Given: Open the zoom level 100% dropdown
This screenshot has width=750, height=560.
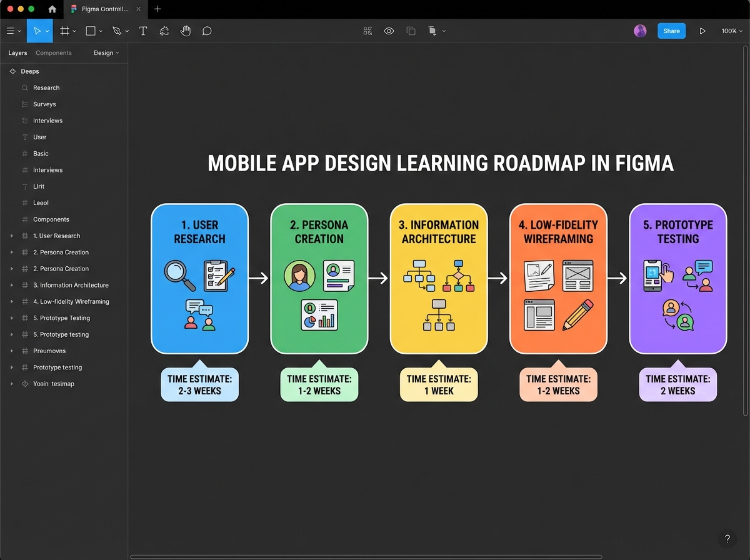Looking at the screenshot, I should click(x=731, y=31).
